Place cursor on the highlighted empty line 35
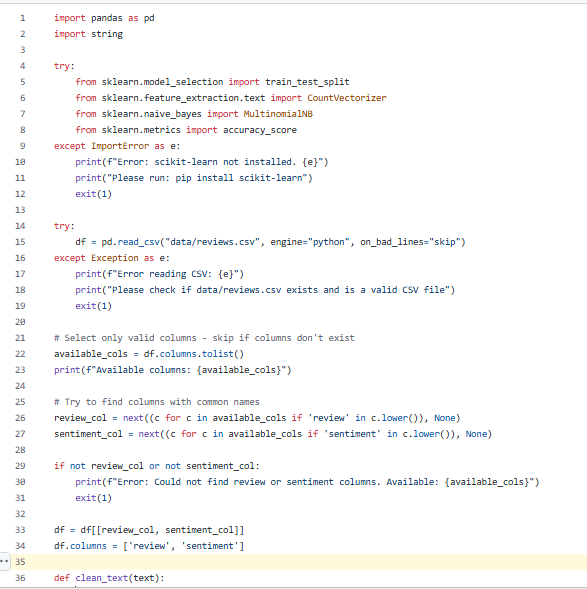 click(300, 562)
